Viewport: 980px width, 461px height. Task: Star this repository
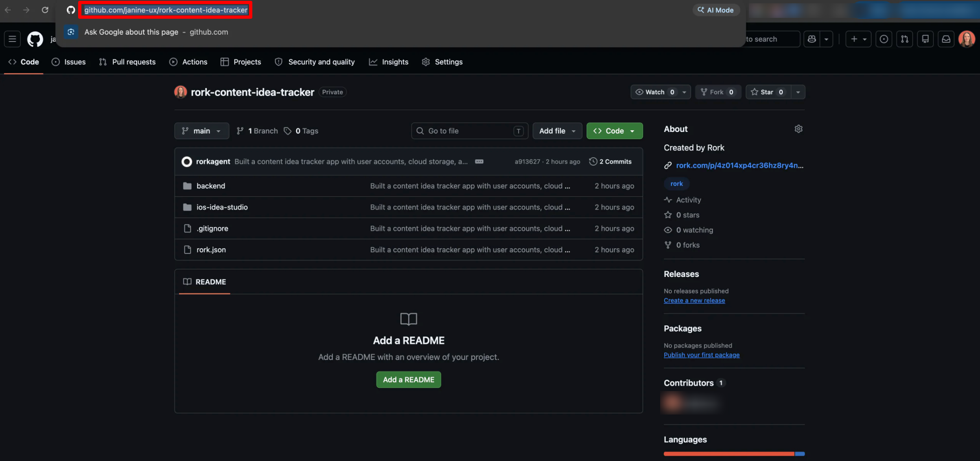768,92
